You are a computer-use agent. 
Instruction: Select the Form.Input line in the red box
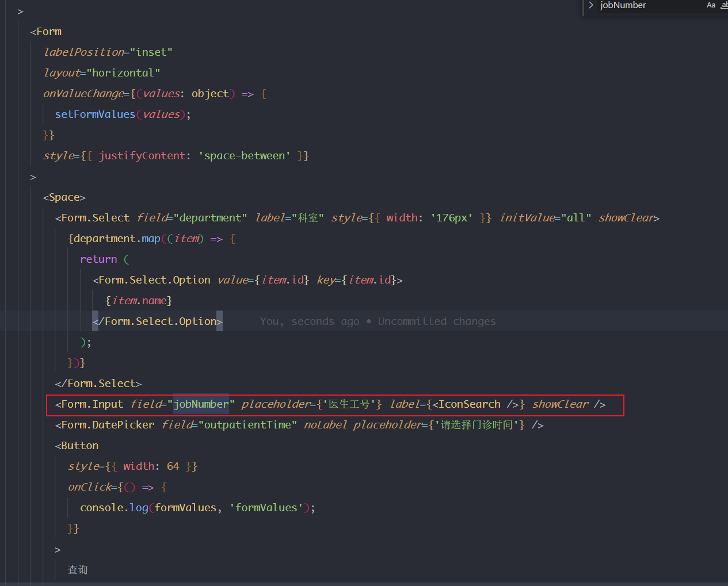coord(92,404)
